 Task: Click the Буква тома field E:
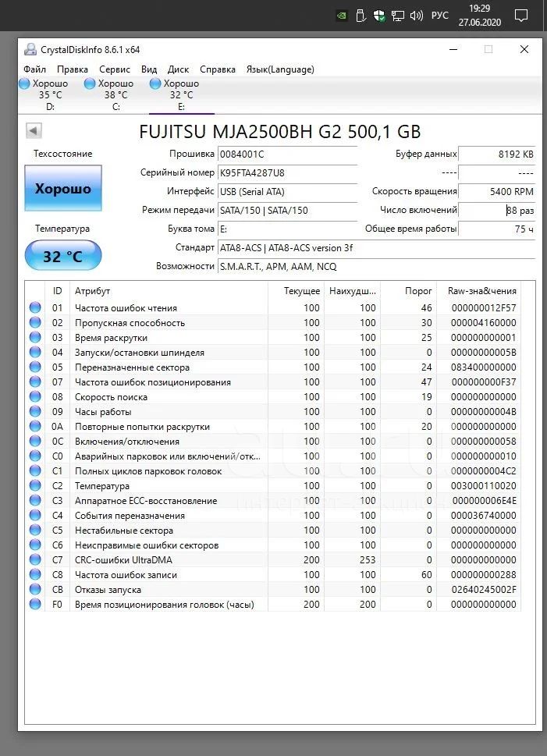click(287, 229)
